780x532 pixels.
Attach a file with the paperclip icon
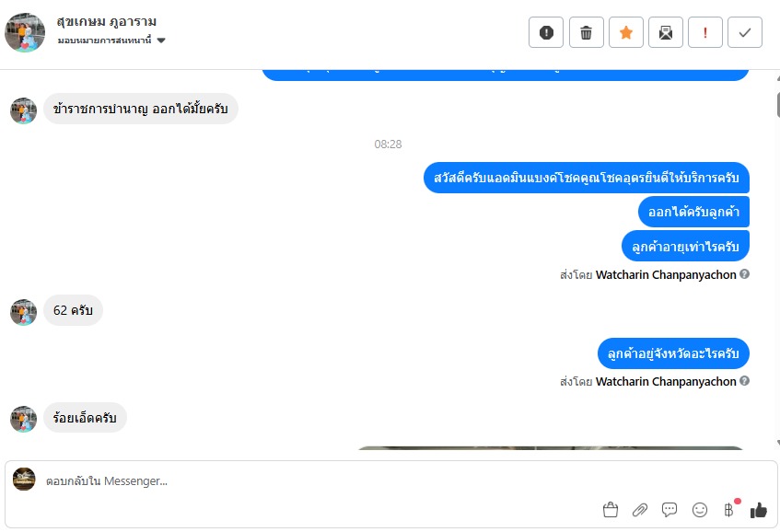point(640,510)
